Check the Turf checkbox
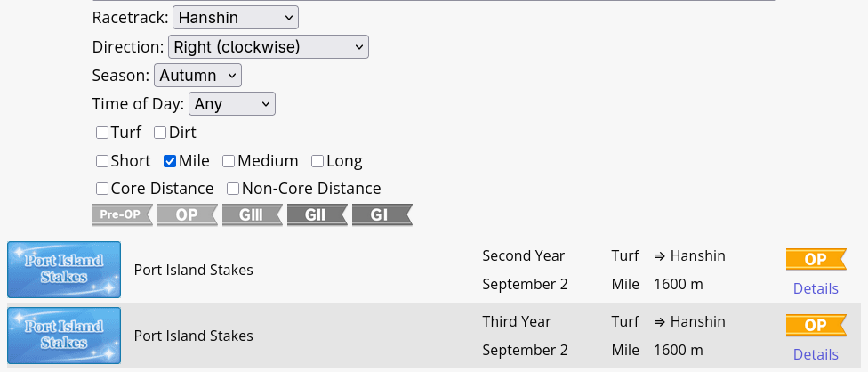Viewport: 868px width, 372px height. [x=102, y=133]
